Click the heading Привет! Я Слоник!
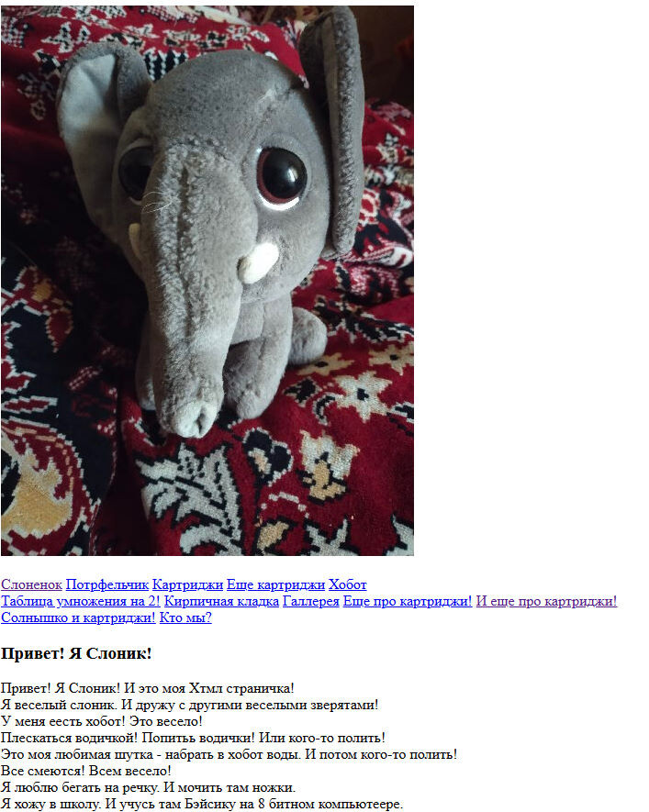Screen dimensions: 649x812 point(76,653)
